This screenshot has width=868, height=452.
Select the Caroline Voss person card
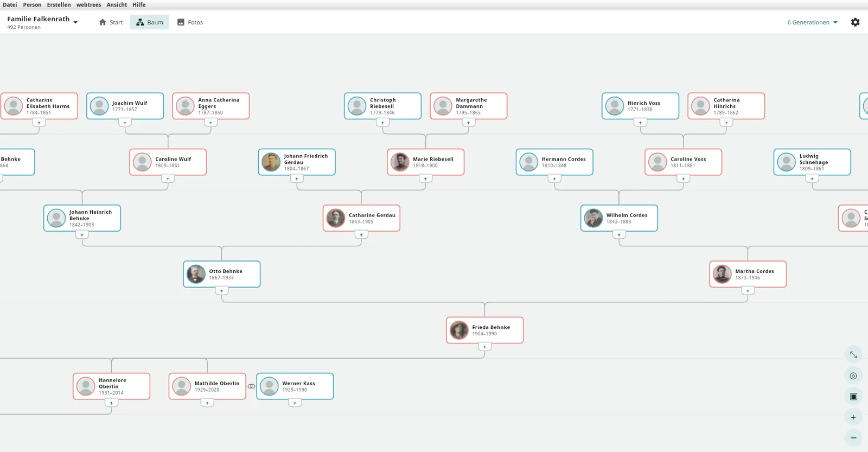[x=684, y=162]
